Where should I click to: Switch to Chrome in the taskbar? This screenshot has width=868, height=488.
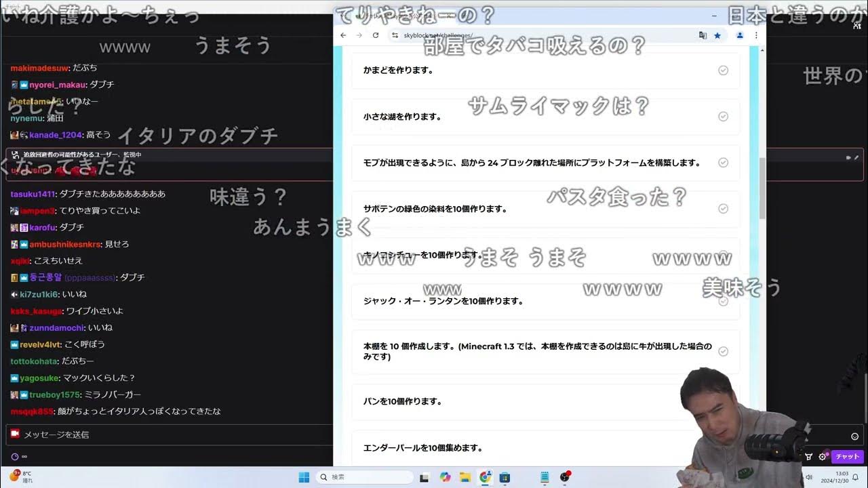tap(485, 477)
